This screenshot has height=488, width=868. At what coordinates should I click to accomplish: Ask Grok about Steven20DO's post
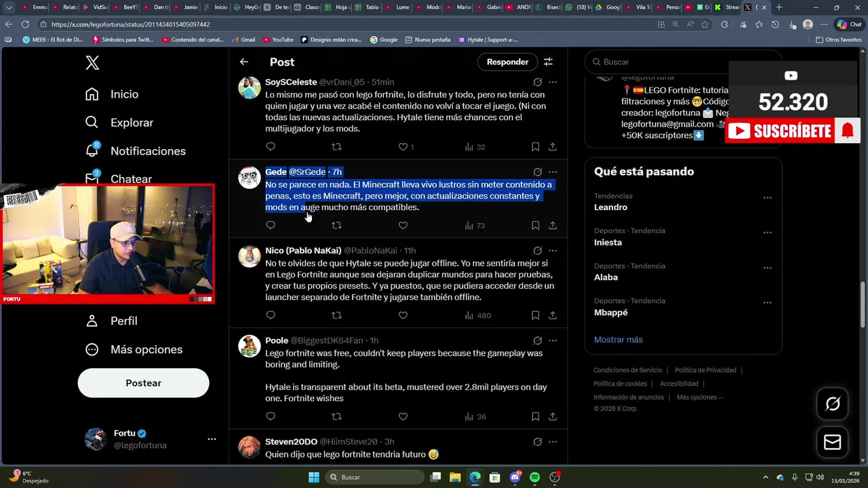click(537, 442)
